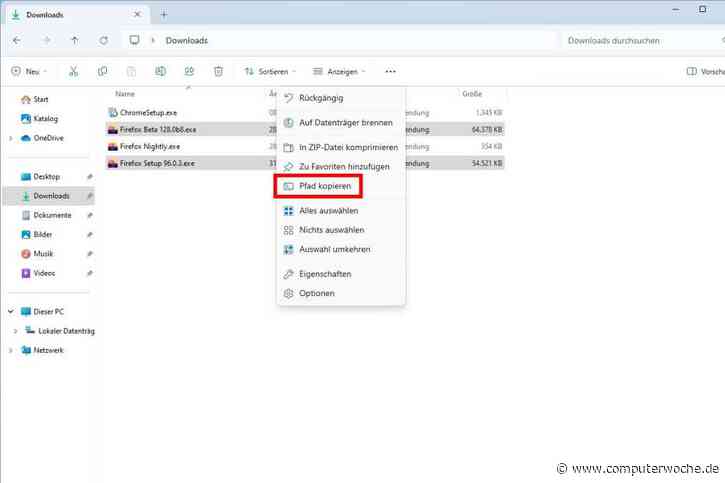
Task: Open Eigenschaften from the menu
Action: [341, 274]
